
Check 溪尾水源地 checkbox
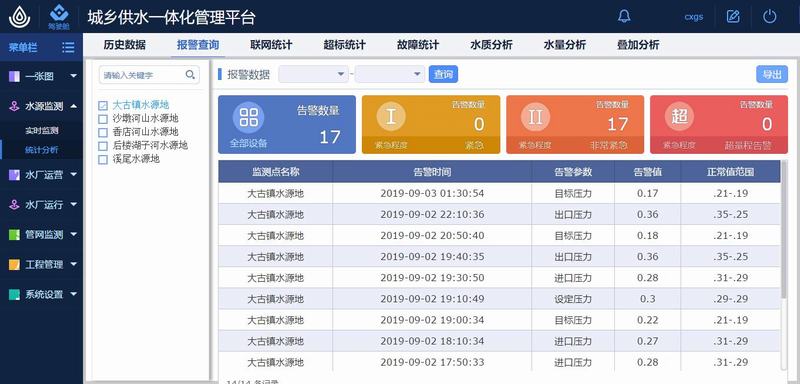coord(103,160)
